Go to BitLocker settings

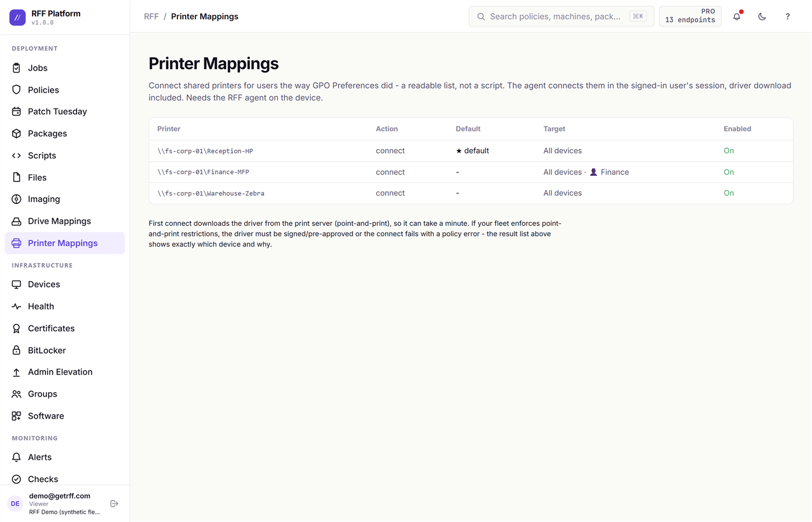pos(64,350)
